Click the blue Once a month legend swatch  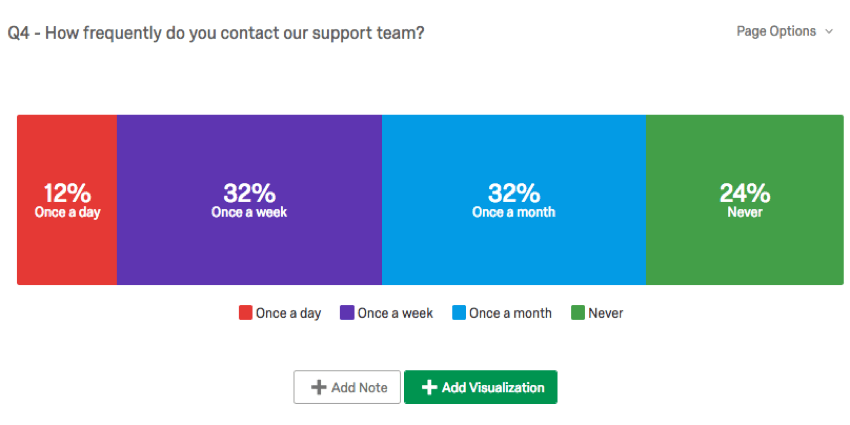(459, 313)
